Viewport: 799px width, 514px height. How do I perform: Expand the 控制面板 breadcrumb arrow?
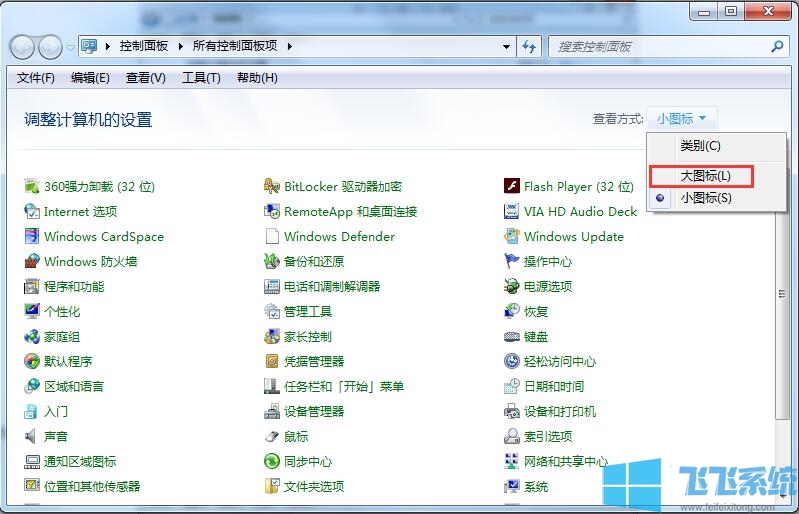click(x=181, y=46)
